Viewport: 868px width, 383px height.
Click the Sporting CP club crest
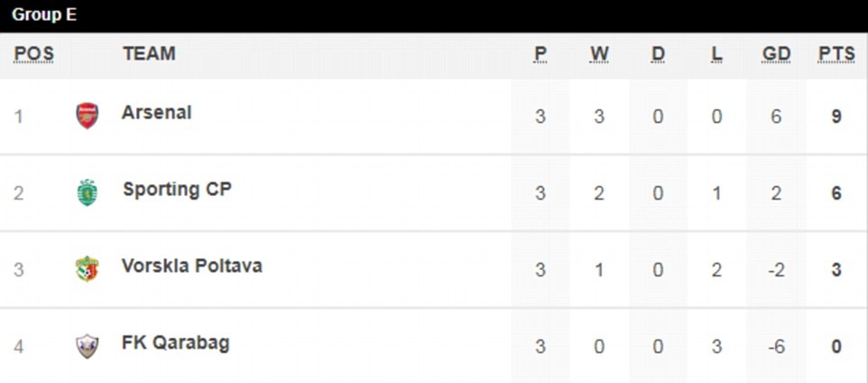coord(87,192)
